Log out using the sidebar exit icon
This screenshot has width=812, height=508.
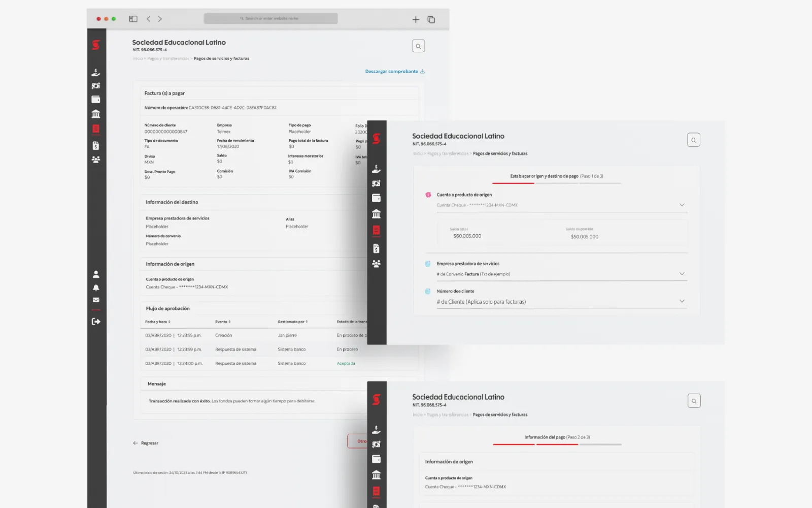96,322
